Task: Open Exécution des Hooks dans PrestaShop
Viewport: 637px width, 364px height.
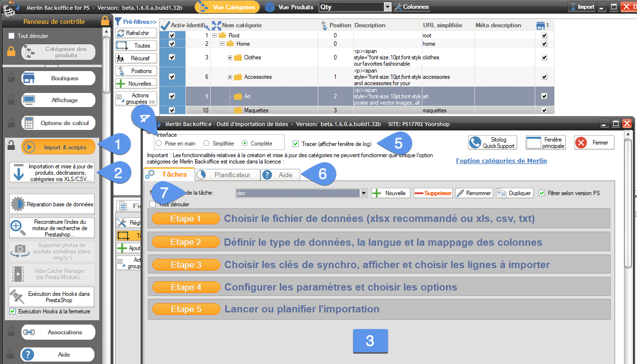Action: (52, 297)
